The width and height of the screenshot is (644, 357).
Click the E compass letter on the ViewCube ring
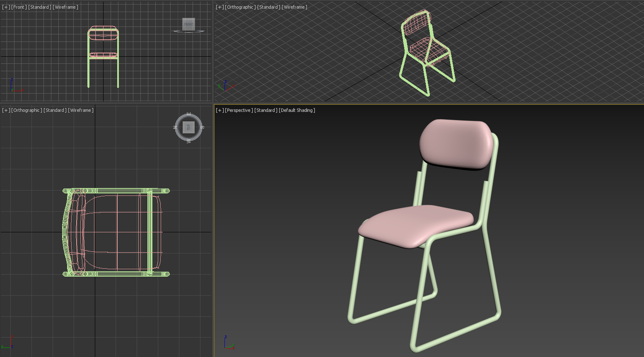tap(189, 114)
